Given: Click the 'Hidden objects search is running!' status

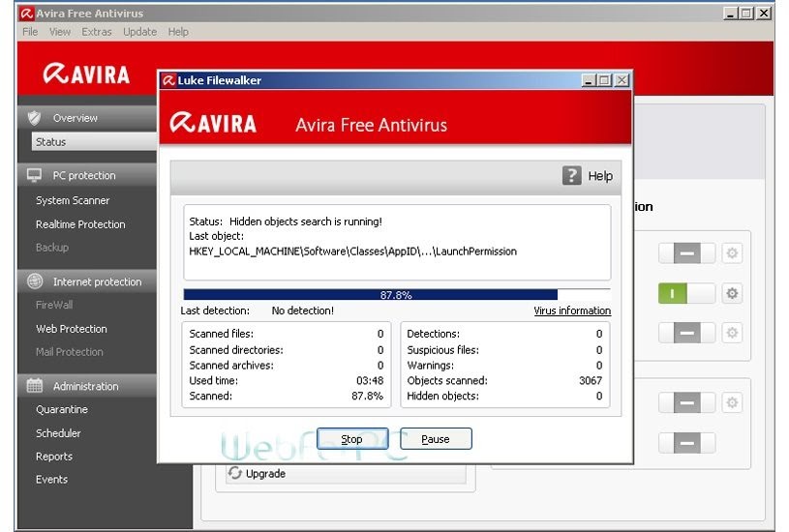Looking at the screenshot, I should point(306,222).
